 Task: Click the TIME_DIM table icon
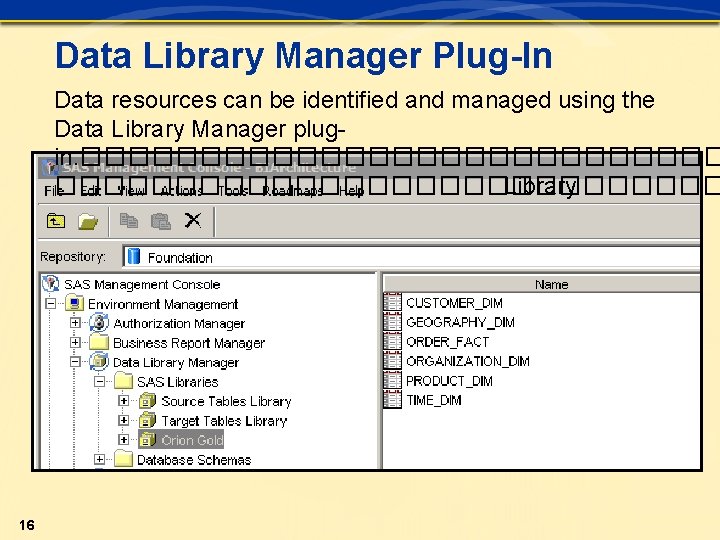392,399
